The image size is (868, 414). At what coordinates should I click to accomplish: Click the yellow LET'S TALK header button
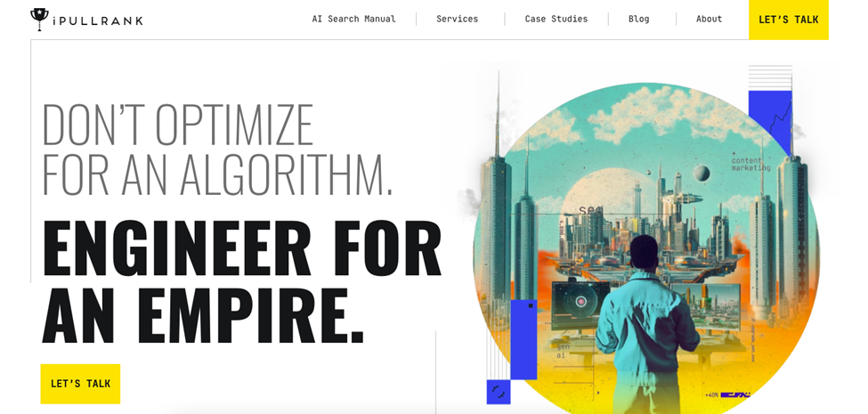(788, 20)
